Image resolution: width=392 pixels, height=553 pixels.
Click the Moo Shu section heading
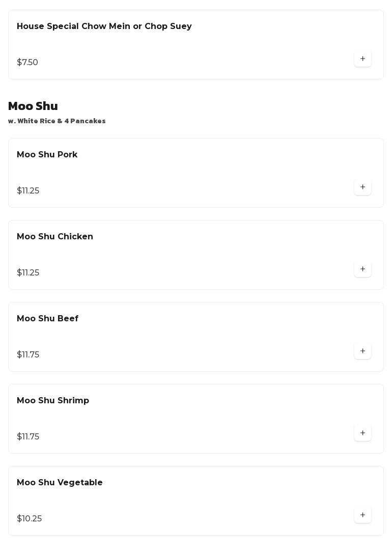33,106
